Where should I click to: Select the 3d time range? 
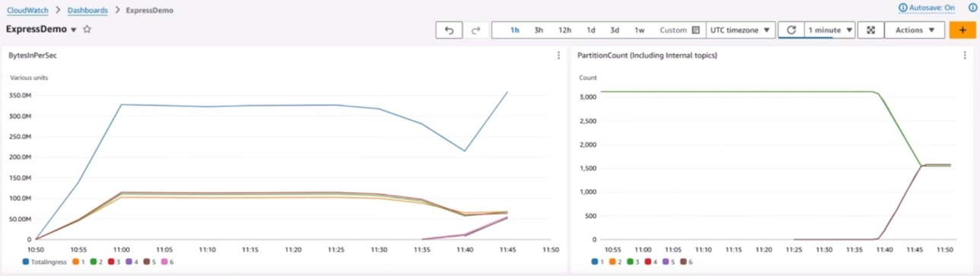click(x=615, y=30)
